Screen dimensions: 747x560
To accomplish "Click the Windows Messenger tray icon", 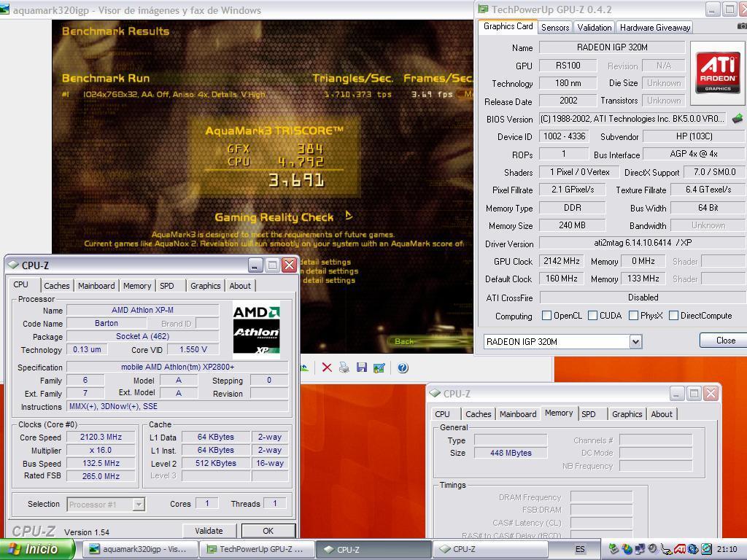I will point(627,550).
